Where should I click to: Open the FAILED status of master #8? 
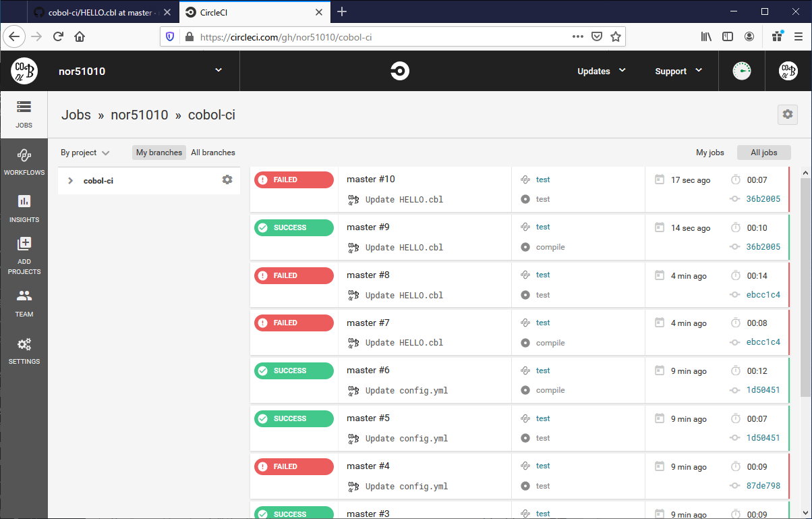coord(294,275)
